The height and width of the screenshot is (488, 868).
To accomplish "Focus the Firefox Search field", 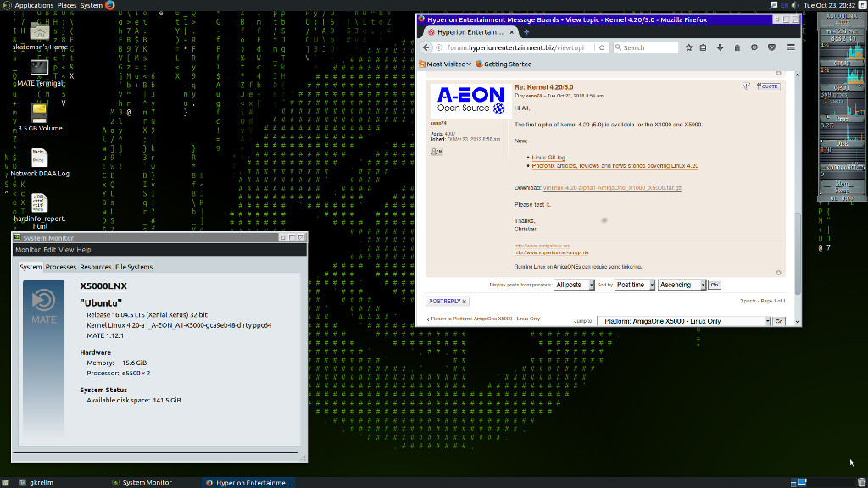I will (x=646, y=47).
